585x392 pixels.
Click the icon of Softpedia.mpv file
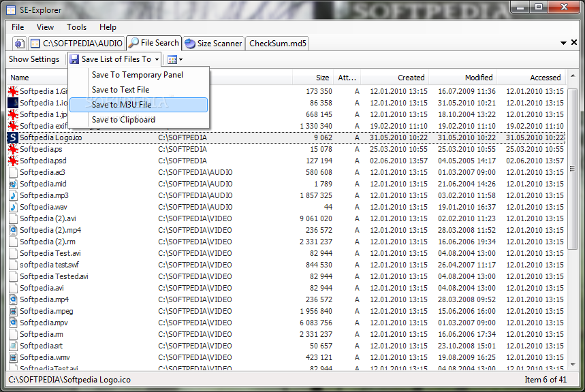(x=13, y=323)
